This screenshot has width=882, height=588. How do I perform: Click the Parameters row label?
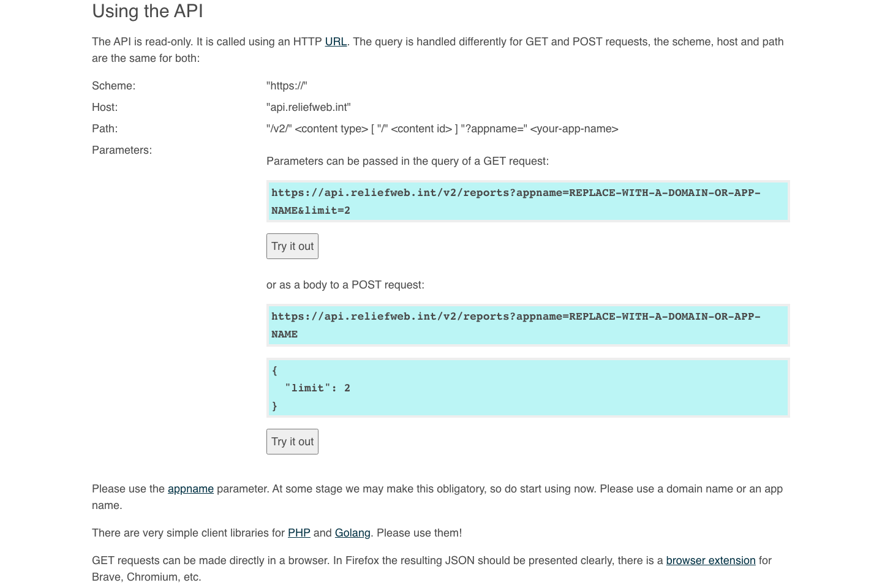tap(121, 150)
